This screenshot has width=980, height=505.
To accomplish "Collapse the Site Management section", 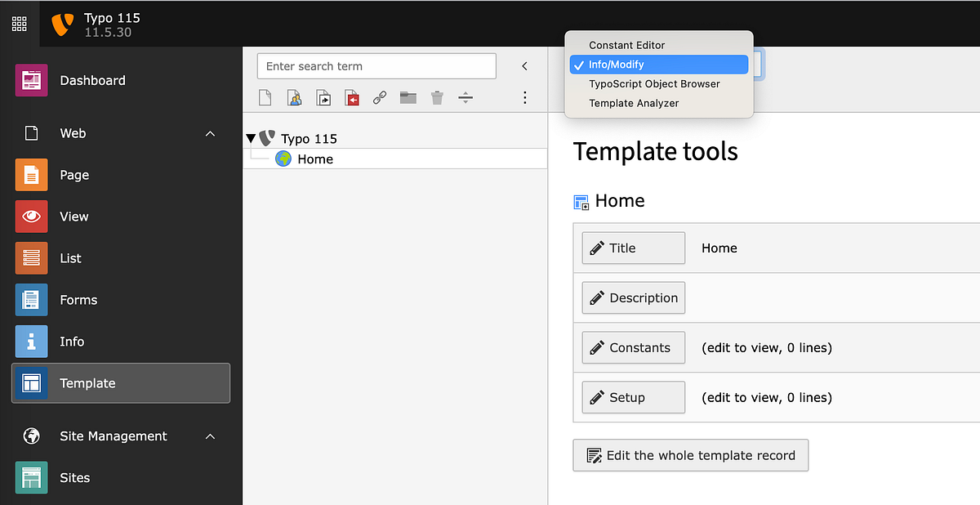I will tap(210, 436).
